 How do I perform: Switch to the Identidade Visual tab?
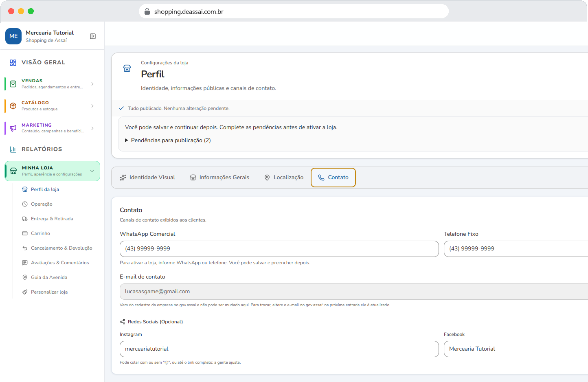tap(147, 178)
